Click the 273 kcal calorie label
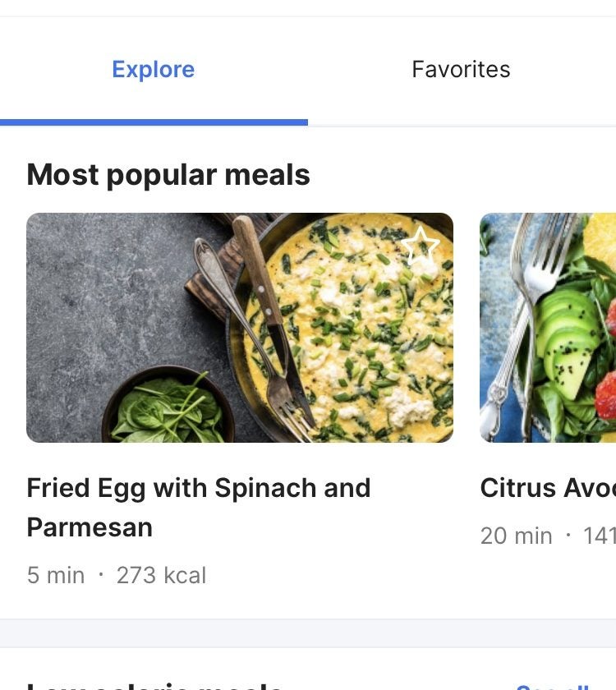 [x=161, y=575]
